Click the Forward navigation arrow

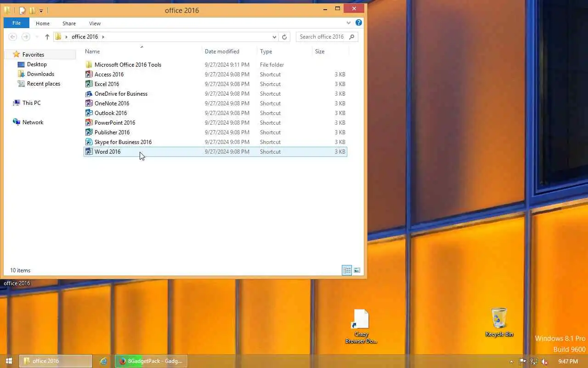pyautogui.click(x=26, y=37)
